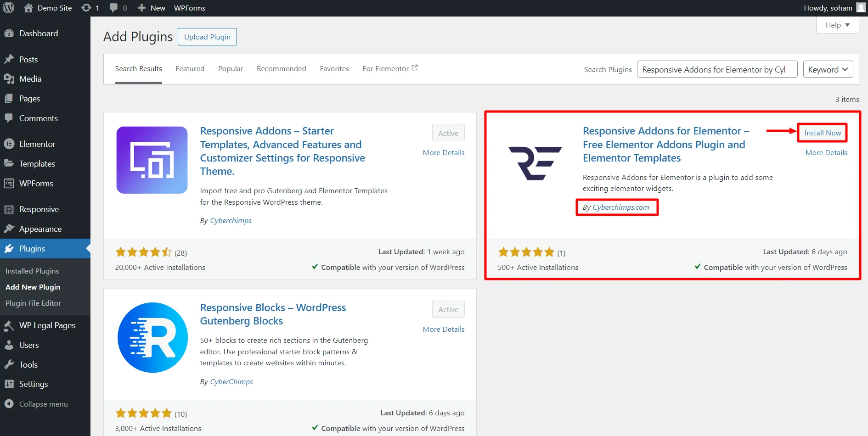Open Appearance brush icon in sidebar
The image size is (868, 436).
pyautogui.click(x=9, y=229)
